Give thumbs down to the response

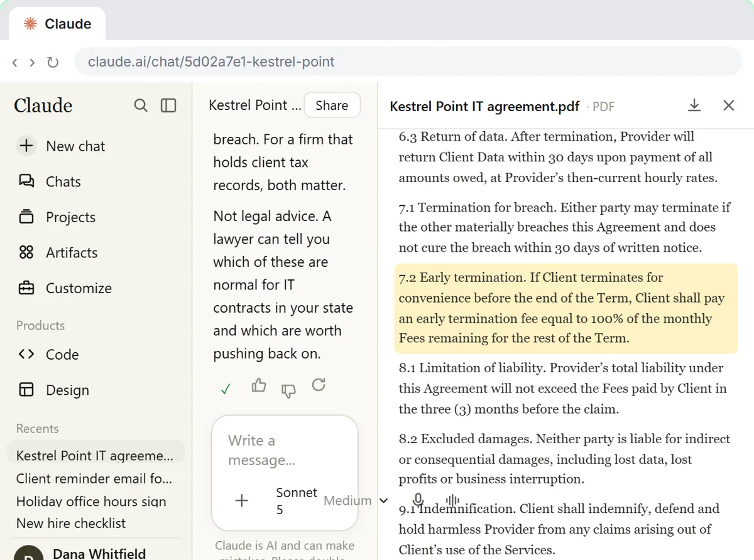tap(288, 390)
